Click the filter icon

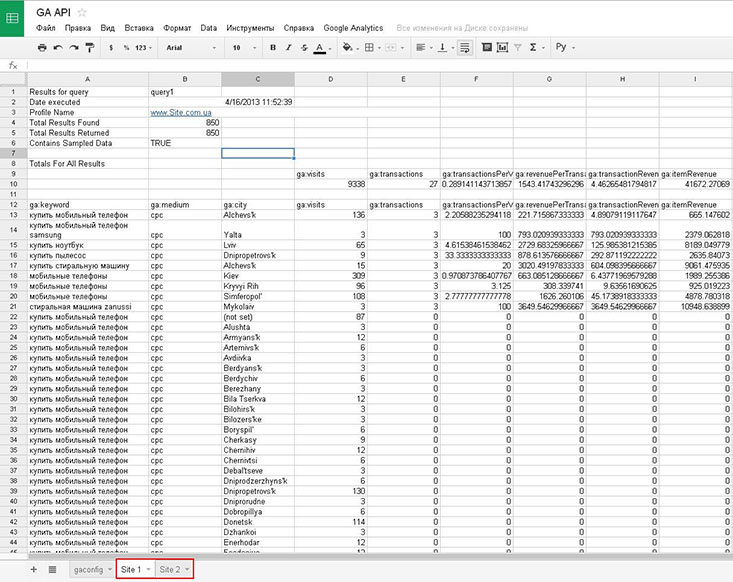point(517,48)
